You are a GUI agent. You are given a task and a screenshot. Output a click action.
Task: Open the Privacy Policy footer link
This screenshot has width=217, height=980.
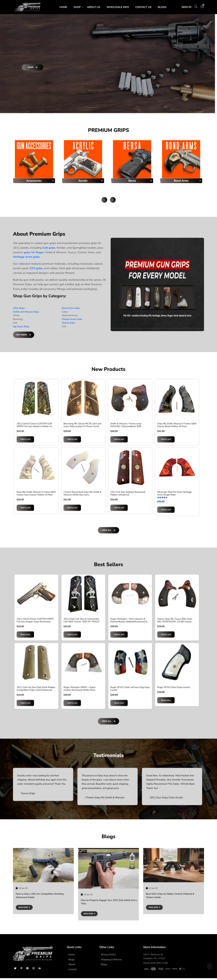pos(108,954)
